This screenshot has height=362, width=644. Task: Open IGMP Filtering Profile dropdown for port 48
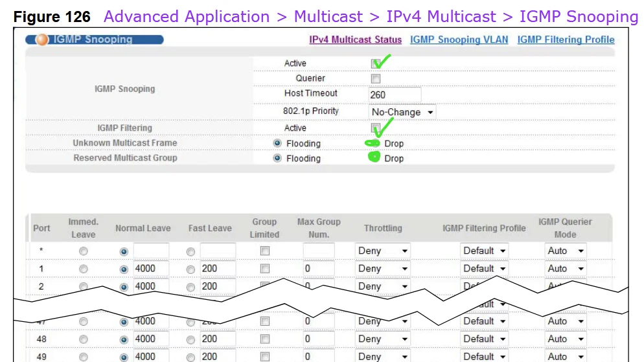(x=484, y=339)
